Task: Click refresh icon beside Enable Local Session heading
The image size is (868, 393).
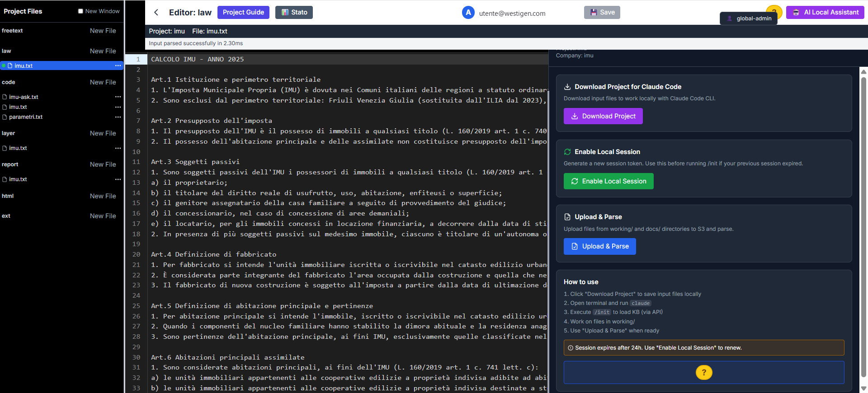Action: point(567,152)
